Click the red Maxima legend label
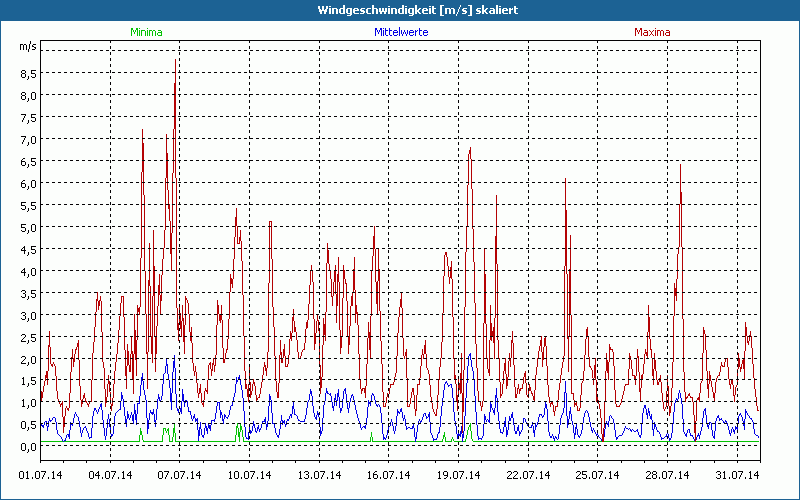Viewport: 800px width, 500px height. pyautogui.click(x=652, y=32)
